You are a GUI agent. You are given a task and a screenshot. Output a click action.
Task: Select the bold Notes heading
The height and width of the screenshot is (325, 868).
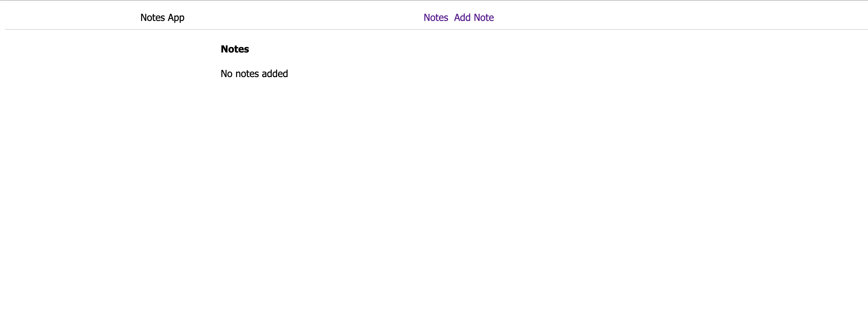coord(235,49)
